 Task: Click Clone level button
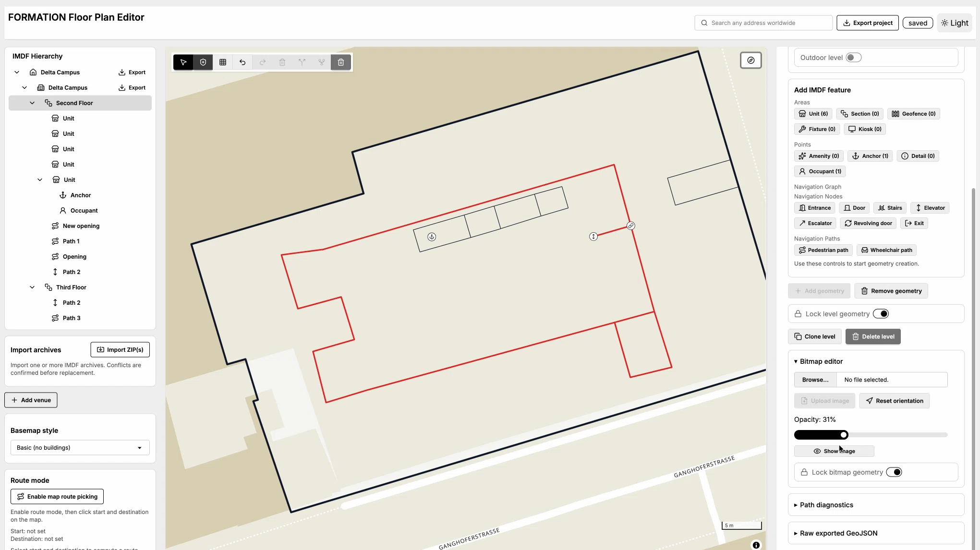(815, 336)
